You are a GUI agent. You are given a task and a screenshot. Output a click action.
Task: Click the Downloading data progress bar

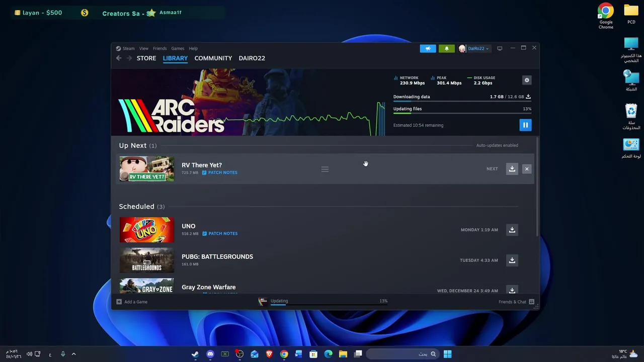click(x=462, y=101)
